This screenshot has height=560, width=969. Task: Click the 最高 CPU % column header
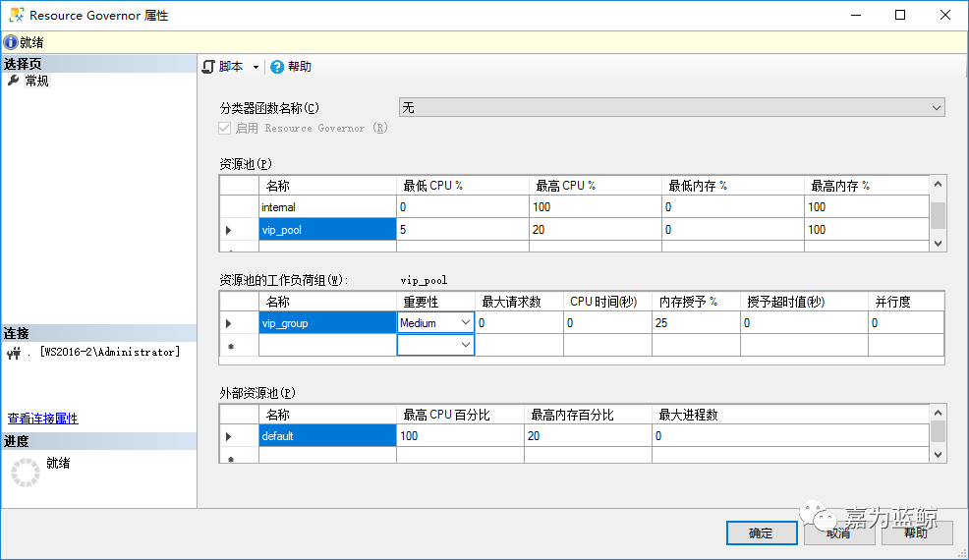click(596, 186)
